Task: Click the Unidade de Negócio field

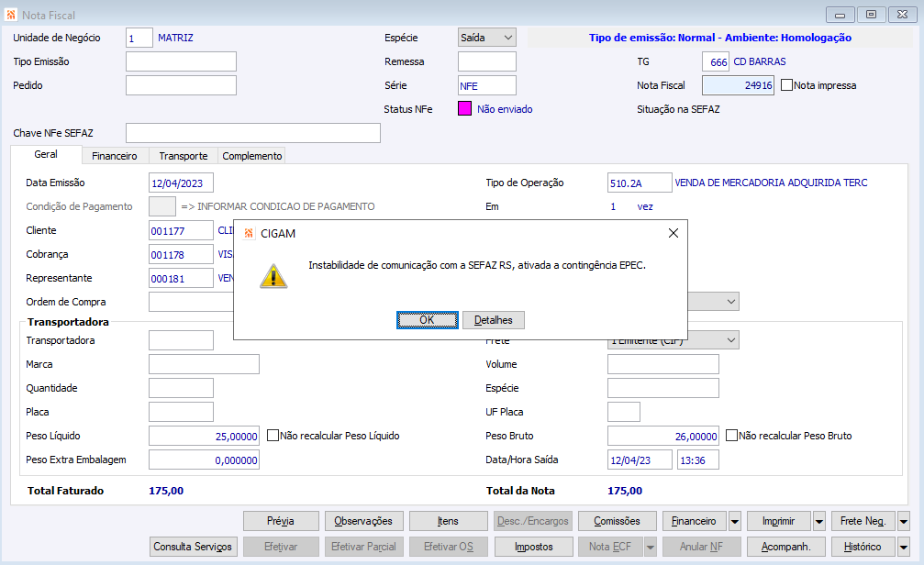Action: [x=139, y=38]
